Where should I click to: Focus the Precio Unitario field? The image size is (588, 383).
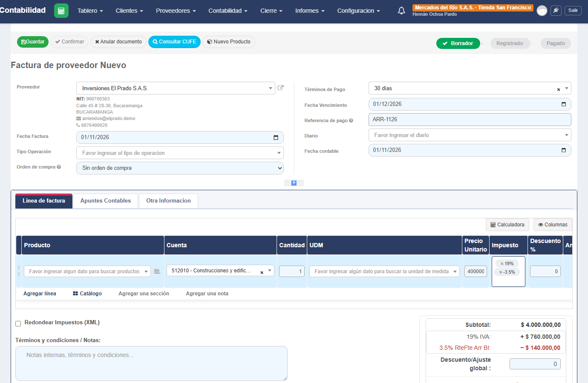point(476,272)
